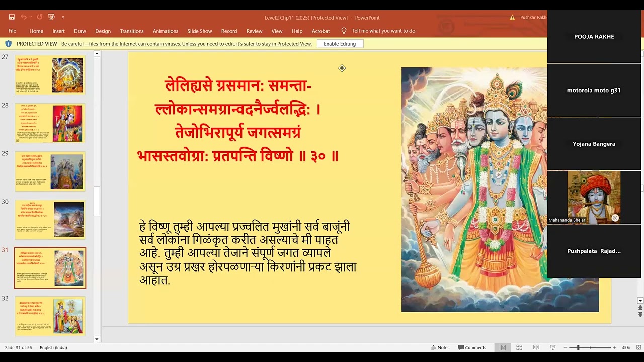
Task: Click the 45% zoom level
Action: pos(626,348)
